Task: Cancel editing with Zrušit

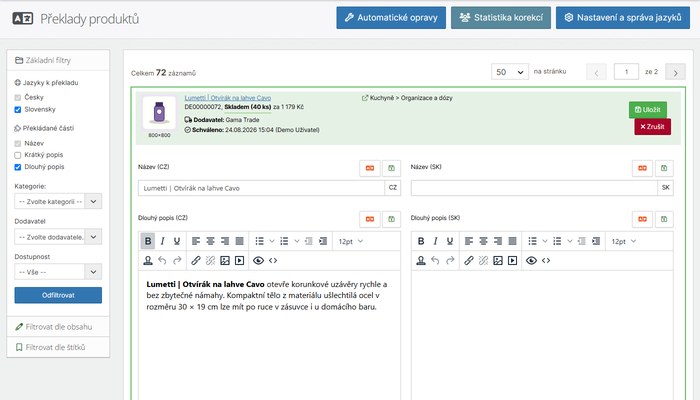Action: [x=653, y=127]
